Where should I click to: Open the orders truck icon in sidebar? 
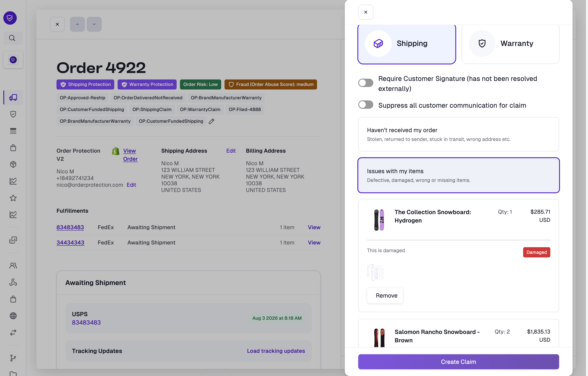pos(13,97)
